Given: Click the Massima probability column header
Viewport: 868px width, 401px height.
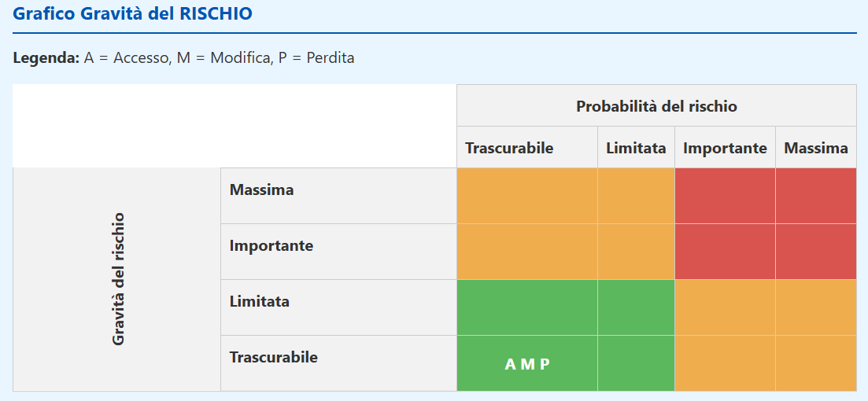Looking at the screenshot, I should [816, 148].
